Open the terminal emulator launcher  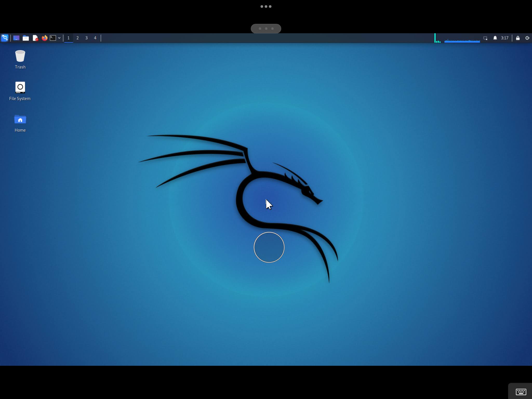[x=53, y=38]
